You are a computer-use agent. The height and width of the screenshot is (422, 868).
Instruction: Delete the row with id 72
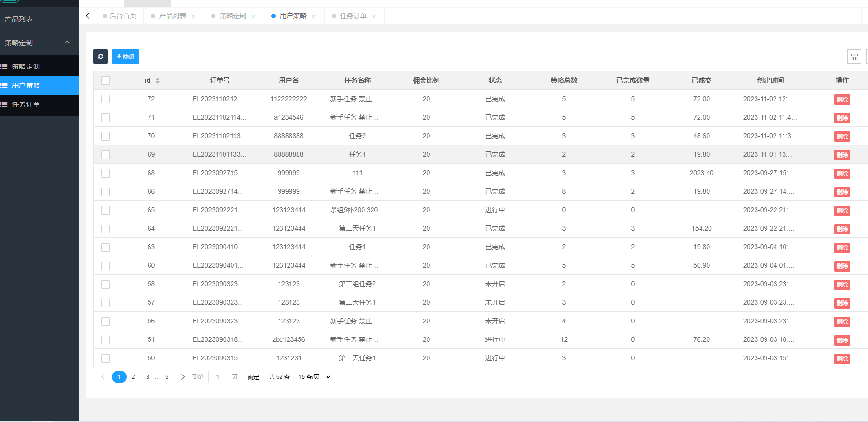pyautogui.click(x=842, y=100)
